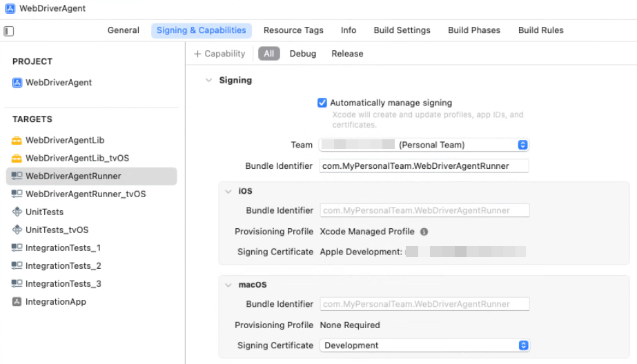Select the UnitTests target icon

17,212
